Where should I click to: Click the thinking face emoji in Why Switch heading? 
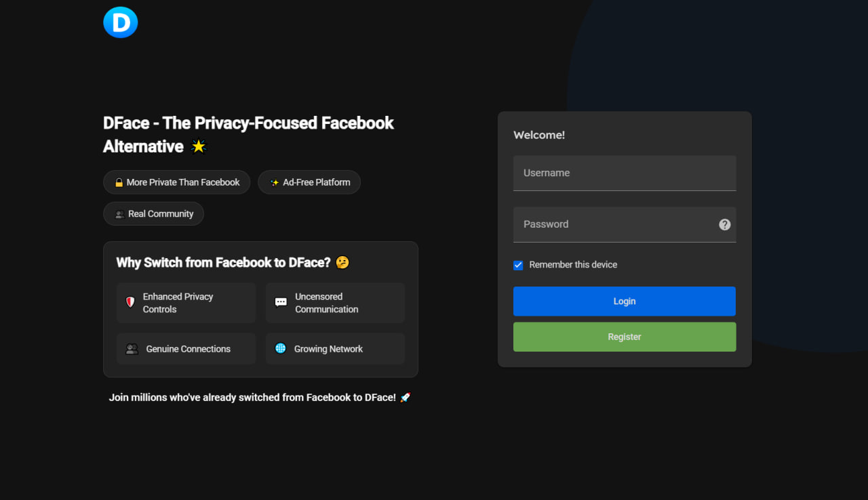pyautogui.click(x=342, y=262)
